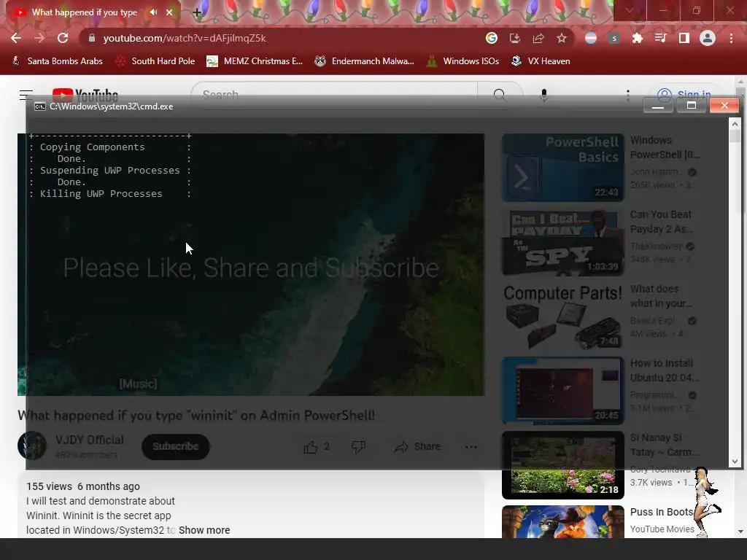Open 'Can You Beat Payday 2' thumbnail

click(562, 242)
